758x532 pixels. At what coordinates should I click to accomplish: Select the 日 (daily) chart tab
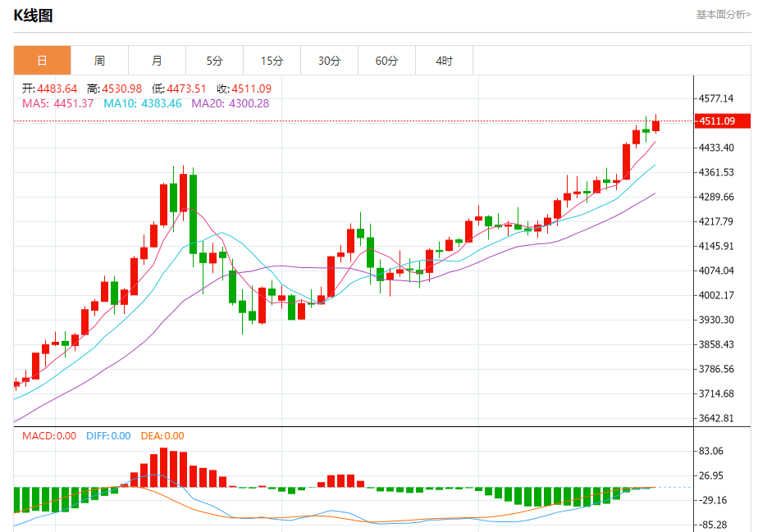42,61
